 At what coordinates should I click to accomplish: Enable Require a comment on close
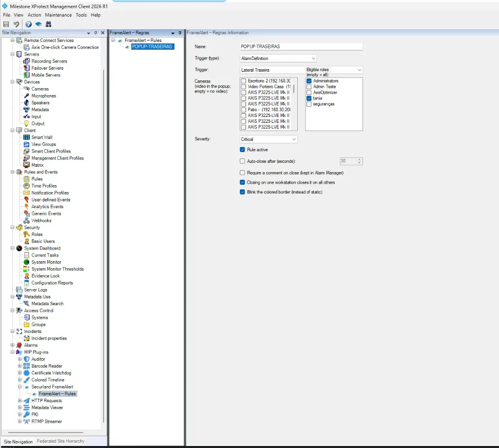pos(243,173)
